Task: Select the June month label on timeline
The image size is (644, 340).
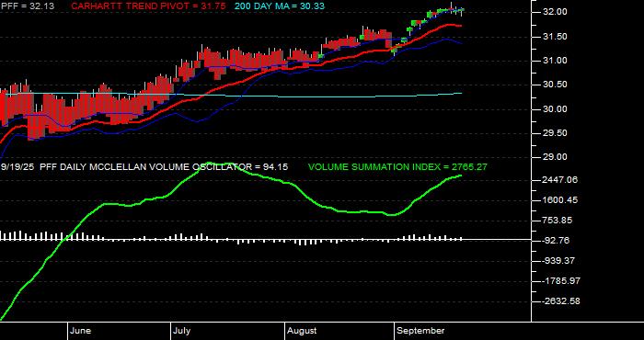Action: [81, 331]
